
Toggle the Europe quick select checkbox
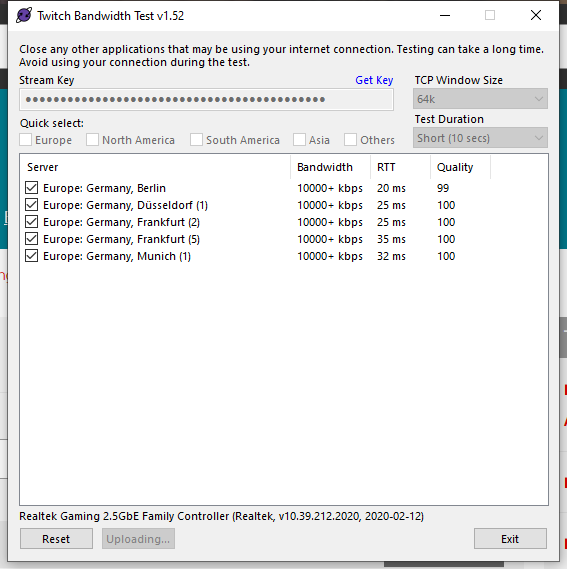click(x=25, y=140)
